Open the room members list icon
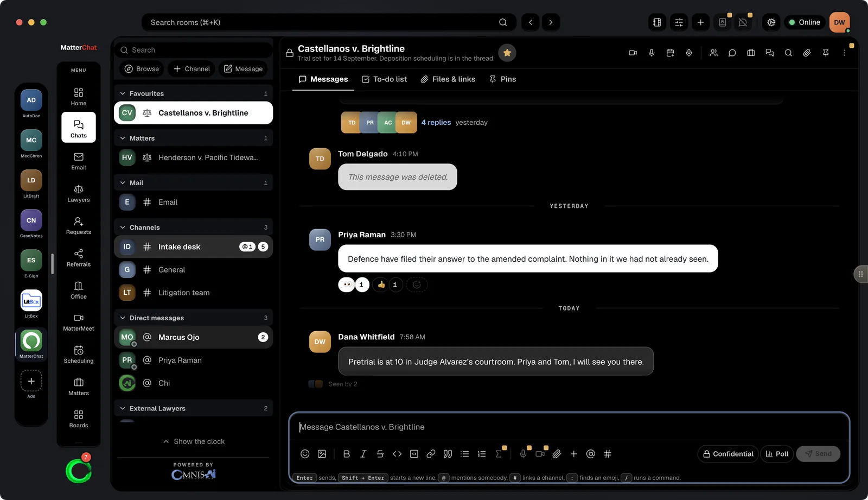Image resolution: width=868 pixels, height=500 pixels. point(713,53)
